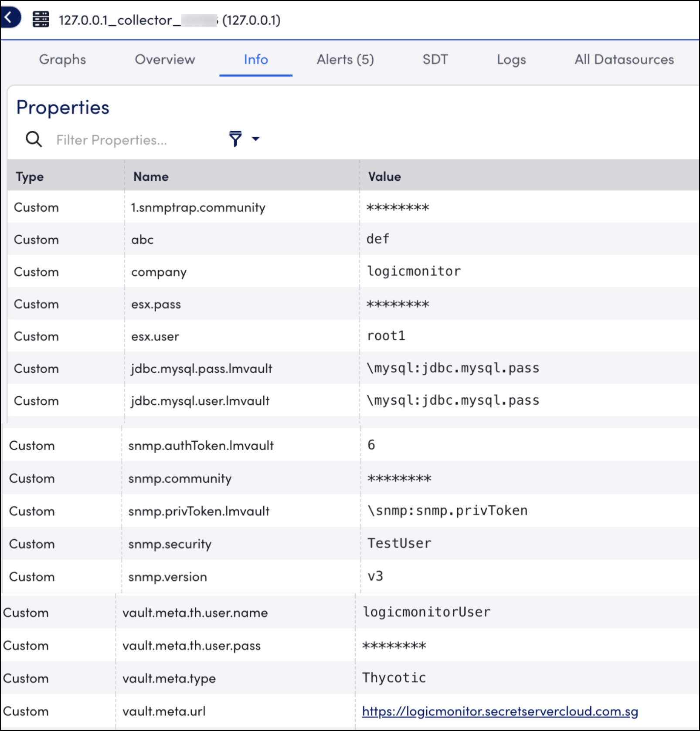Open the secretservercloud vault.meta.url link
Viewport: 700px width, 731px height.
click(500, 711)
